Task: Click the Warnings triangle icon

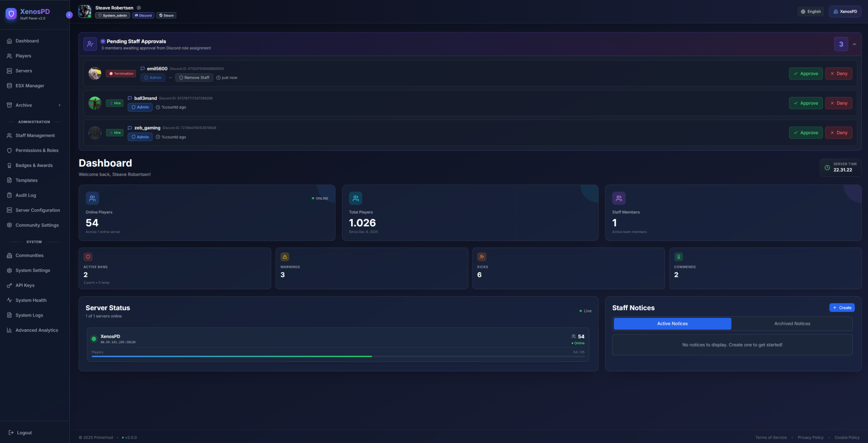Action: coord(285,257)
